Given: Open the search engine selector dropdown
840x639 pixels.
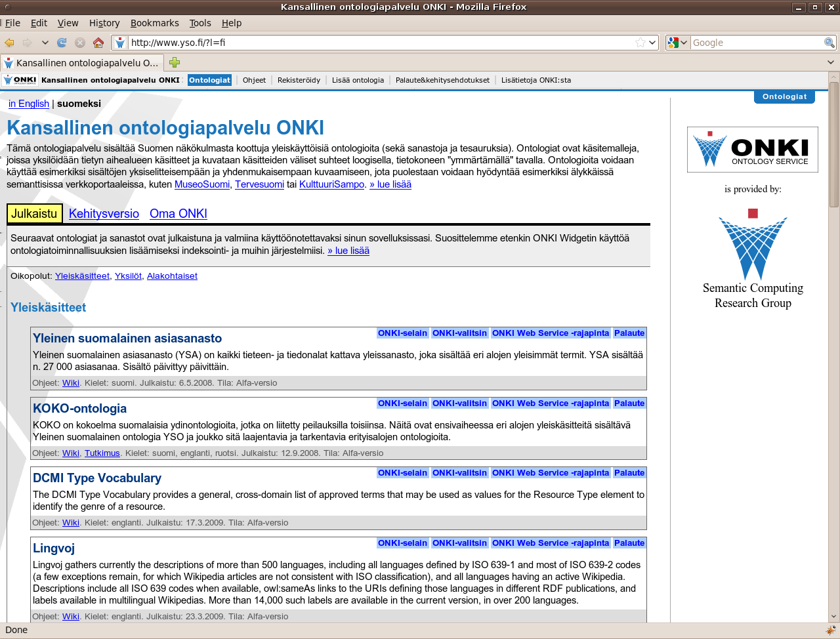Looking at the screenshot, I should 677,43.
